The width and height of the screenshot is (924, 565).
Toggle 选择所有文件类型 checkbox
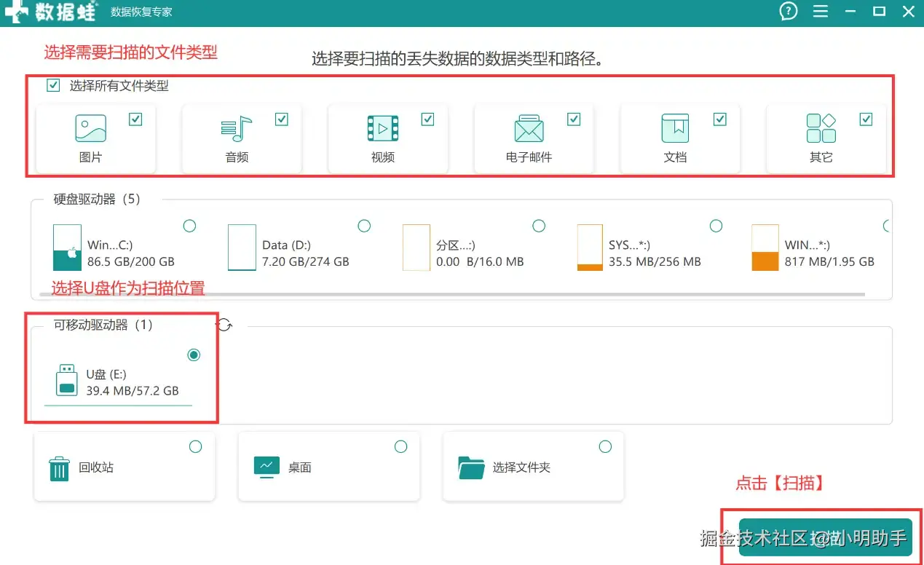coord(52,85)
